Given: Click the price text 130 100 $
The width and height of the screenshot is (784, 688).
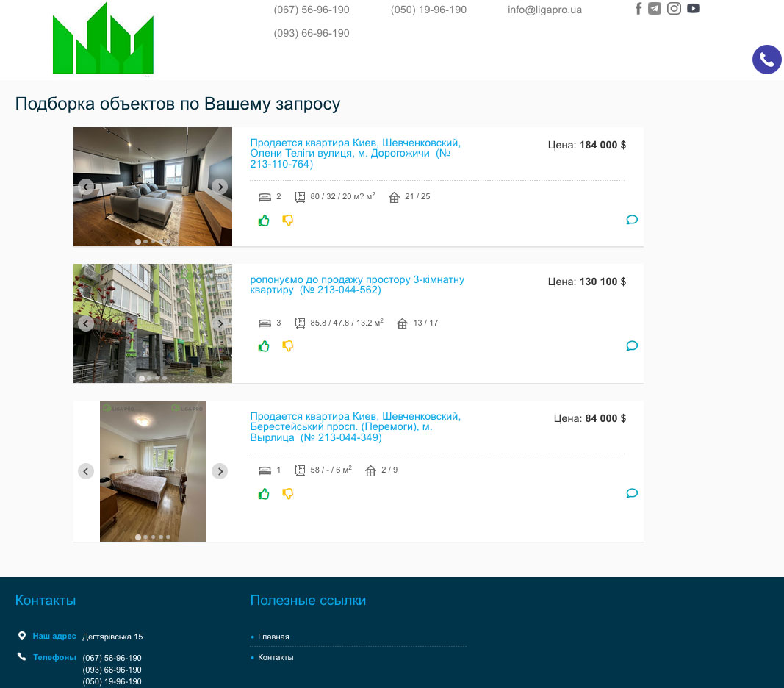Looking at the screenshot, I should 603,282.
